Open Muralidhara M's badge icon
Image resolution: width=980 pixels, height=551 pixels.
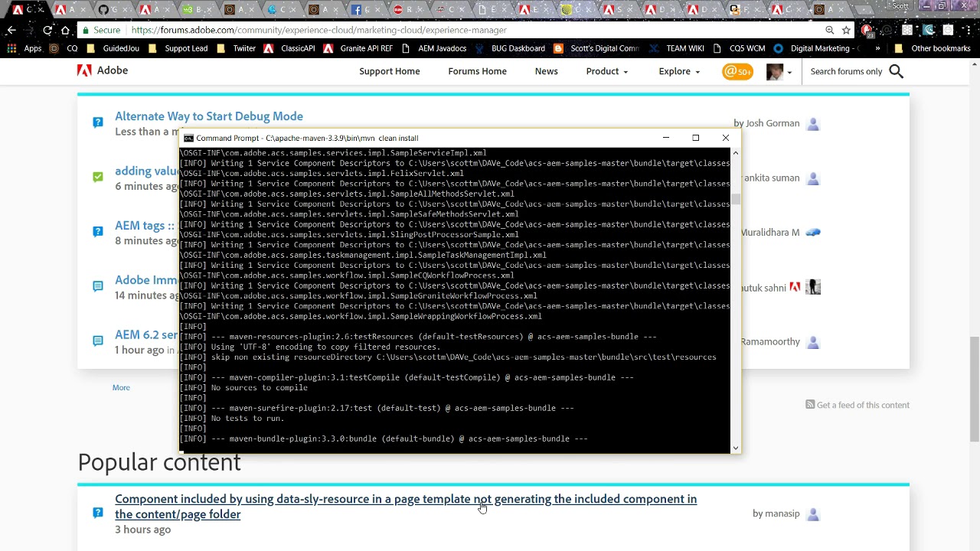(x=813, y=233)
